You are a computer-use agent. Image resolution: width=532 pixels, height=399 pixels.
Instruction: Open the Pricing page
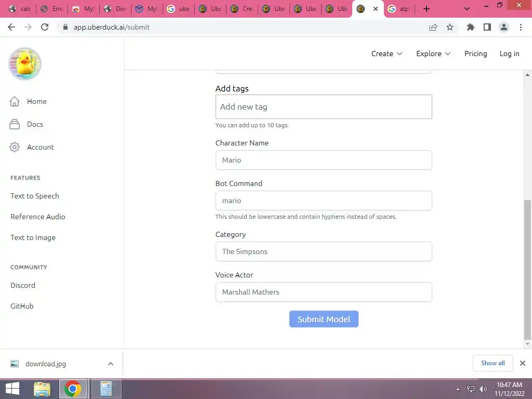[x=475, y=54]
